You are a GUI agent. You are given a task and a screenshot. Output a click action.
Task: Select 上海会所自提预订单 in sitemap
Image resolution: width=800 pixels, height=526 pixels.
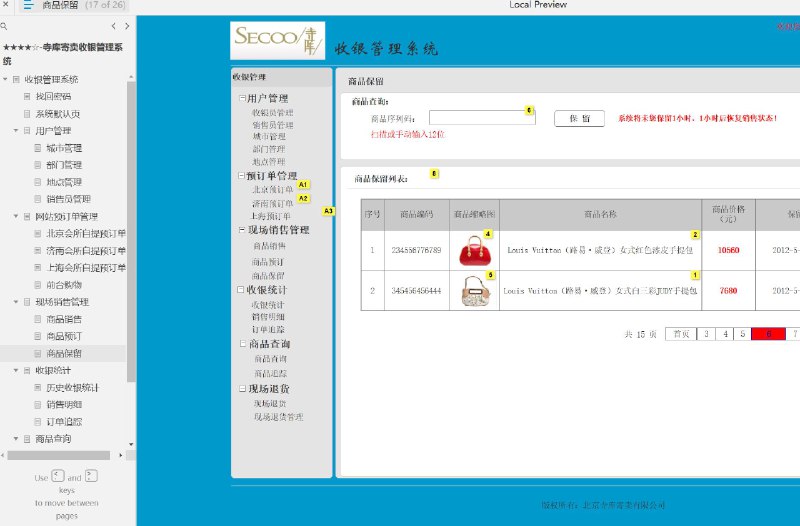86,268
